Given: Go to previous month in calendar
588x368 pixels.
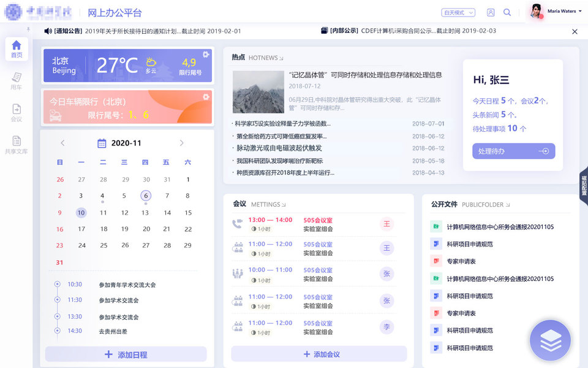Looking at the screenshot, I should (x=62, y=143).
